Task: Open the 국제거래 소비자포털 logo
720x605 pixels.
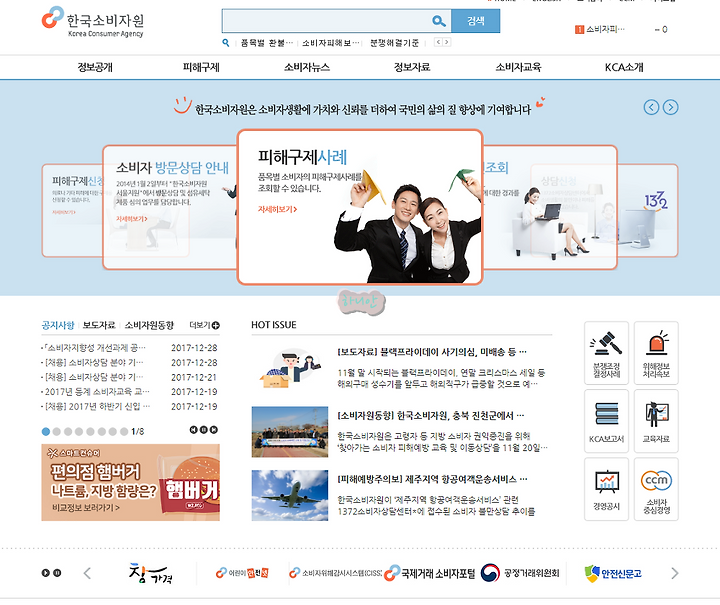Action: click(430, 573)
